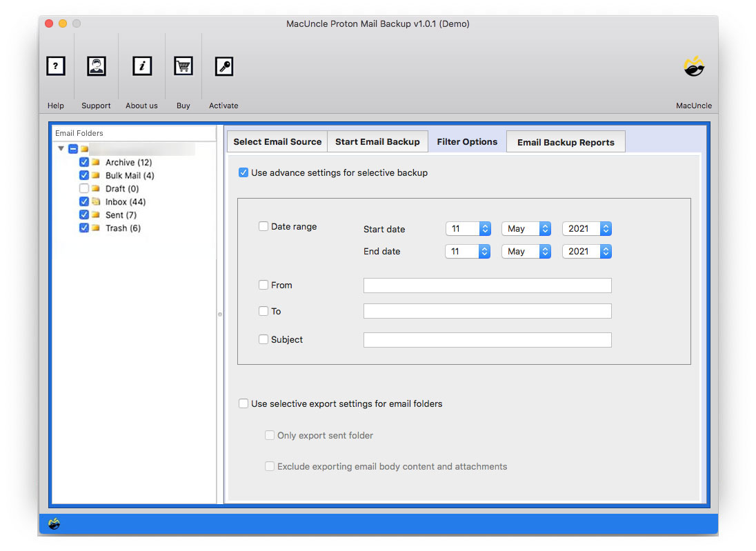The image size is (756, 551).
Task: Switch to Start Email Backup tab
Action: [377, 142]
